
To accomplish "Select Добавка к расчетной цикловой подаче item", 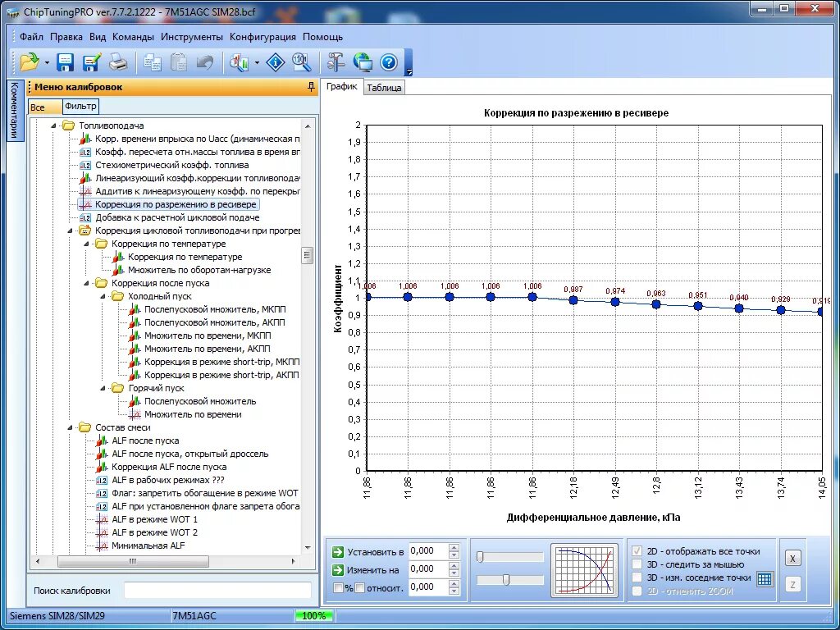I will pos(177,217).
